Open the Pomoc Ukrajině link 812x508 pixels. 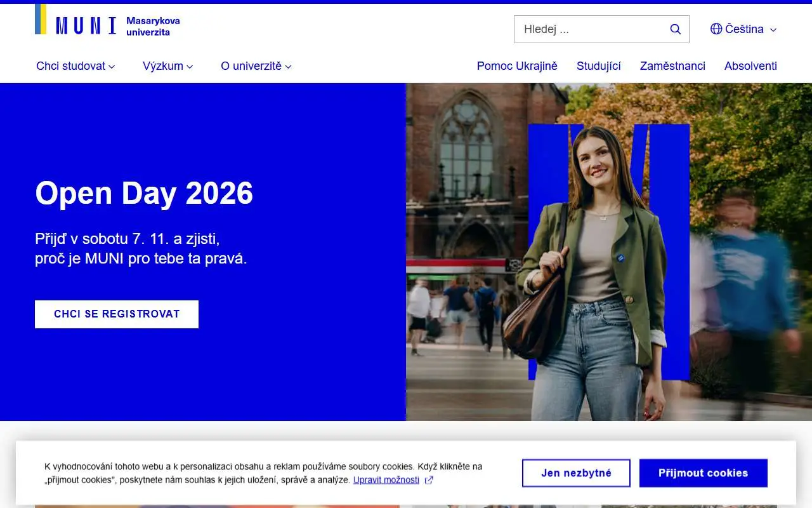click(517, 66)
